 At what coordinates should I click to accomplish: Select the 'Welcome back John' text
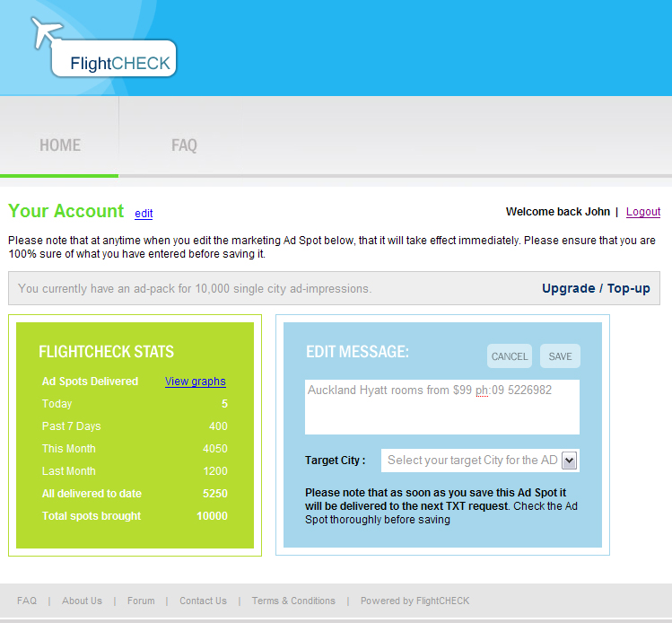(557, 212)
